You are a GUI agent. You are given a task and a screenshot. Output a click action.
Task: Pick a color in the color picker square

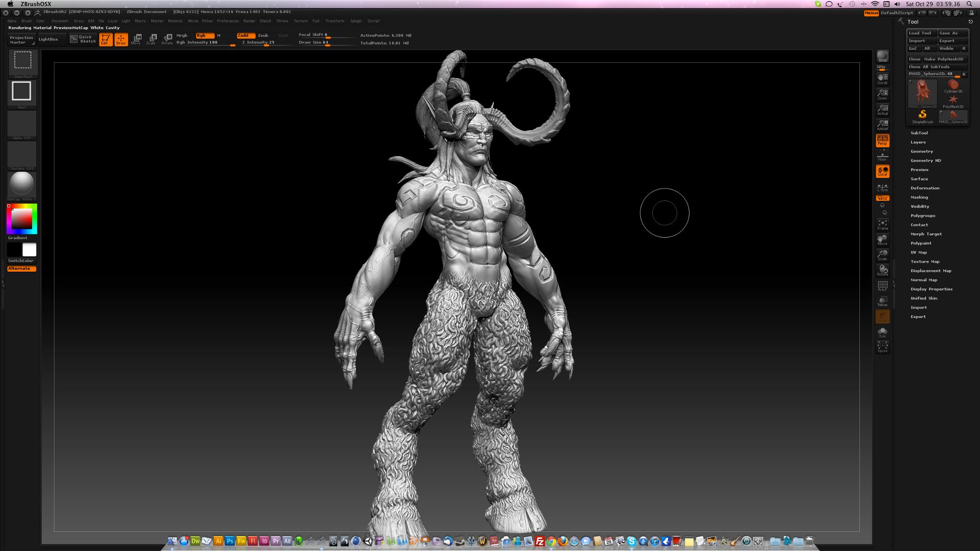point(22,219)
